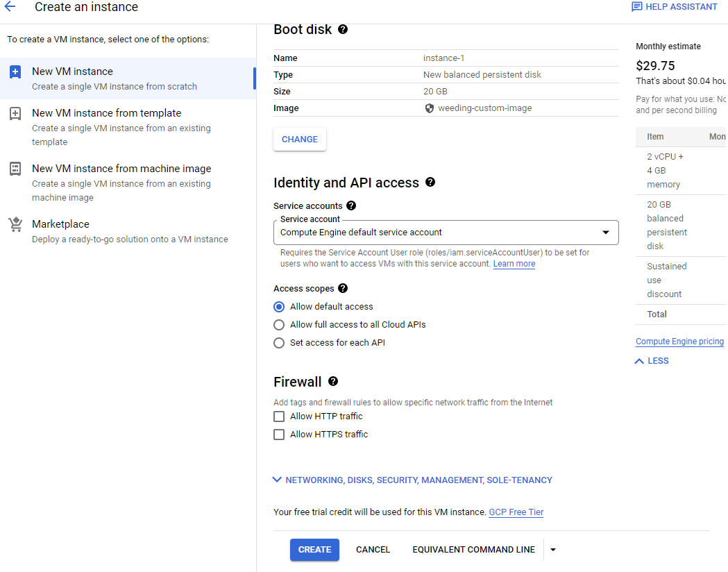Image resolution: width=728 pixels, height=572 pixels.
Task: Click the Firewall help question mark icon
Action: pyautogui.click(x=333, y=381)
